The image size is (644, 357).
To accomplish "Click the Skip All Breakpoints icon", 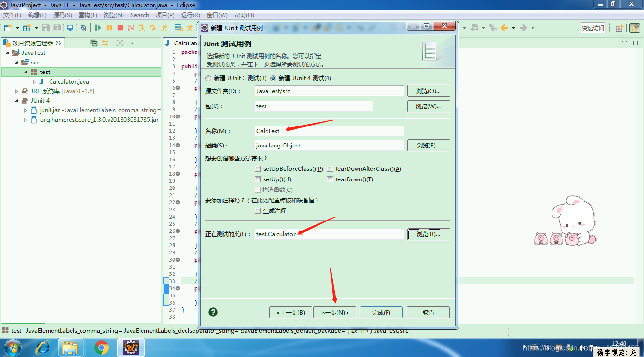I will tap(83, 28).
